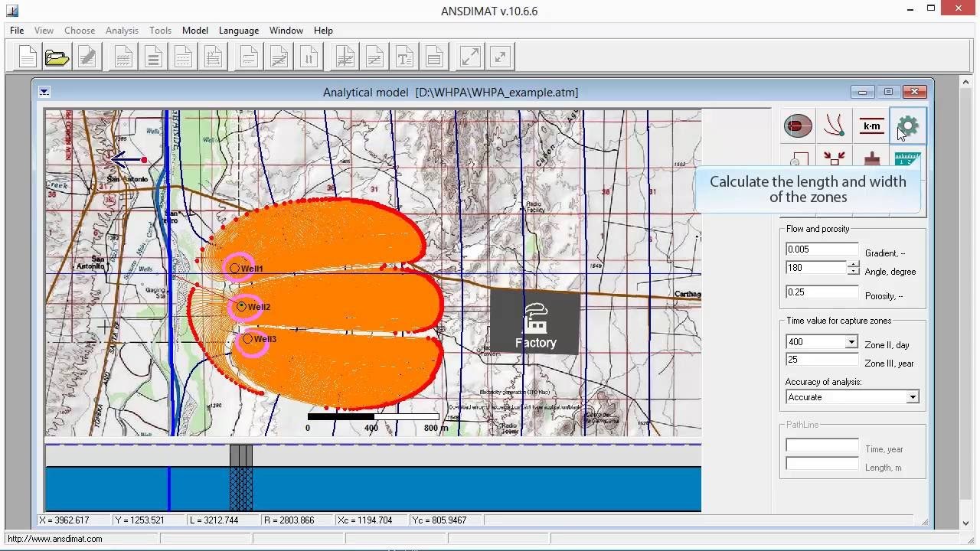The height and width of the screenshot is (551, 980).
Task: Select the ruler measurement icon
Action: (x=908, y=159)
